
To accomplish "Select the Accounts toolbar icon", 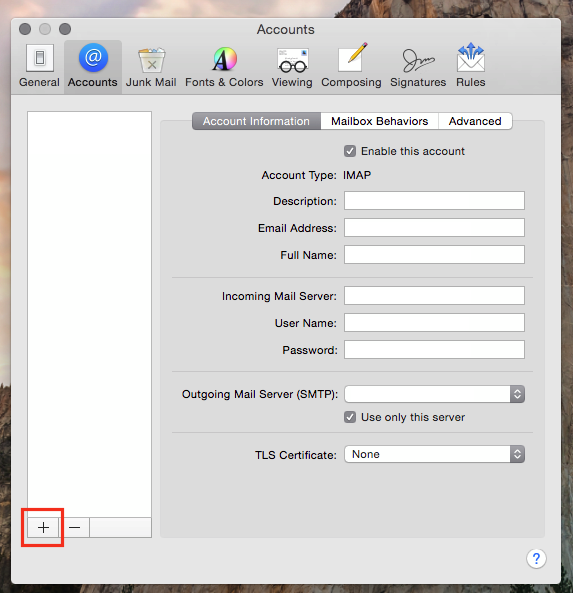I will pyautogui.click(x=93, y=66).
